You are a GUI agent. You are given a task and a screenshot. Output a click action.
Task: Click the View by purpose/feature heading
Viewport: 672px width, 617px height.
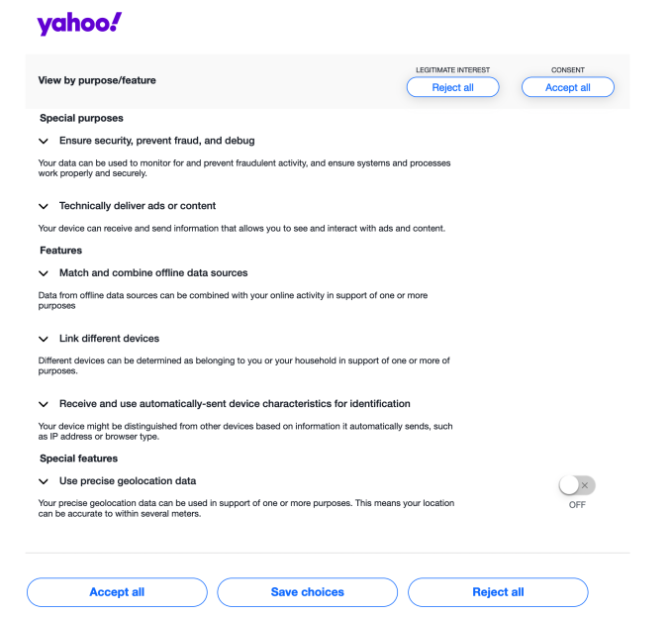pos(97,80)
